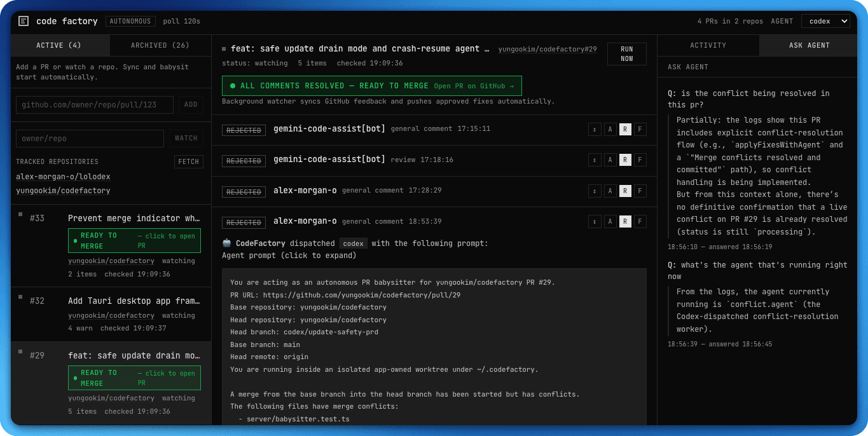Screen dimensions: 868x436
Task: Toggle Reject (R) on 18:53:39 comment
Action: [626, 222]
